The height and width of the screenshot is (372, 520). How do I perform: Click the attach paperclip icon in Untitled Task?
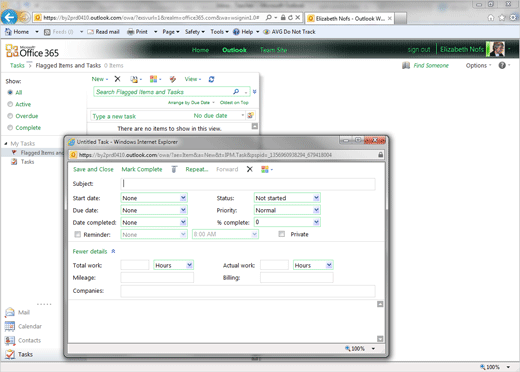pyautogui.click(x=174, y=169)
